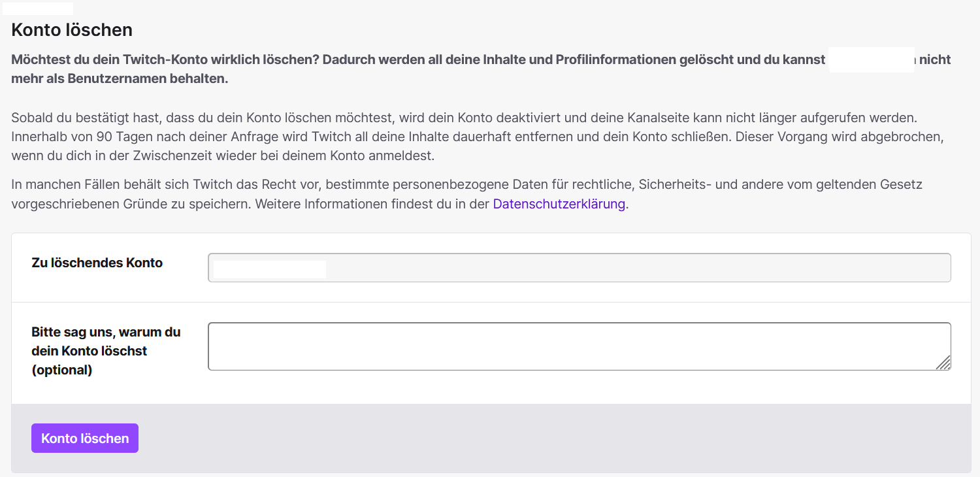
Task: Click the gray footer bar beside the delete button
Action: coord(523,438)
